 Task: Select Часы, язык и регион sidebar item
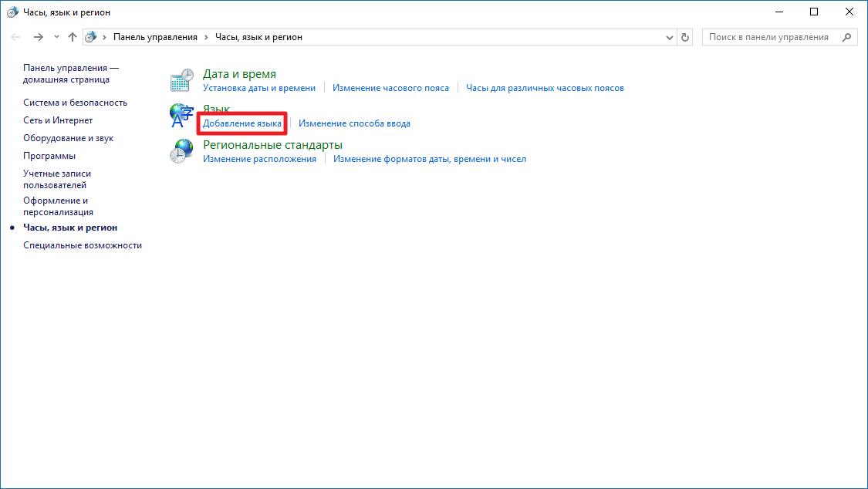[x=70, y=228]
